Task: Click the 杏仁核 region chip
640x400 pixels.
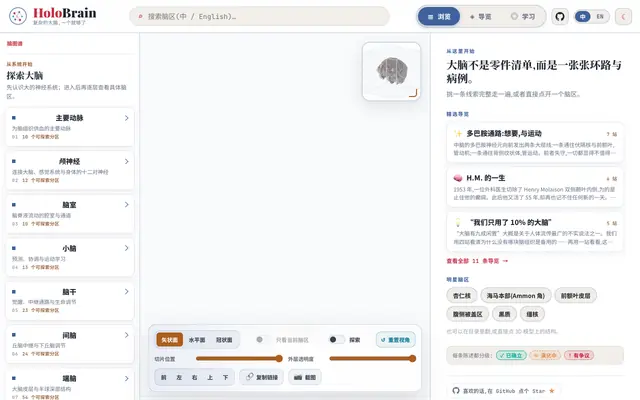Action: [462, 296]
